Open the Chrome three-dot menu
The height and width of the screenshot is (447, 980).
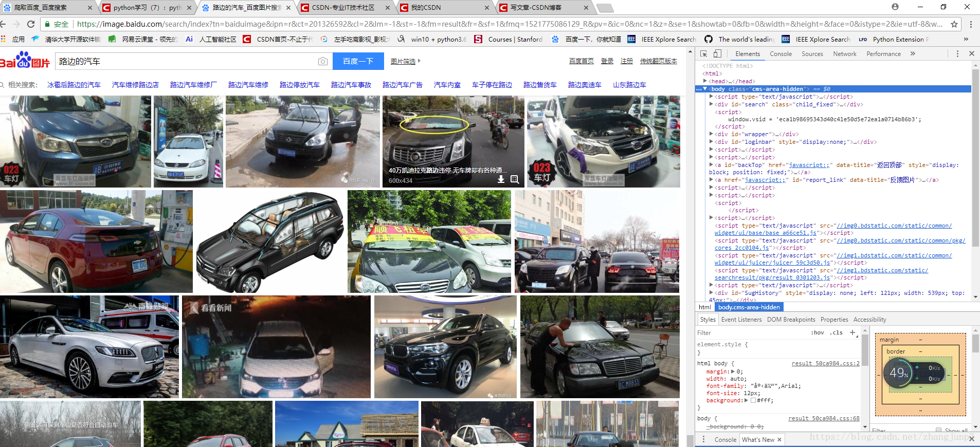click(x=971, y=24)
